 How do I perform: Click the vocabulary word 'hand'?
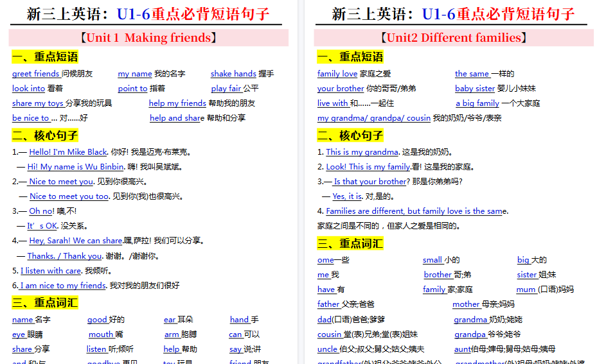point(239,320)
